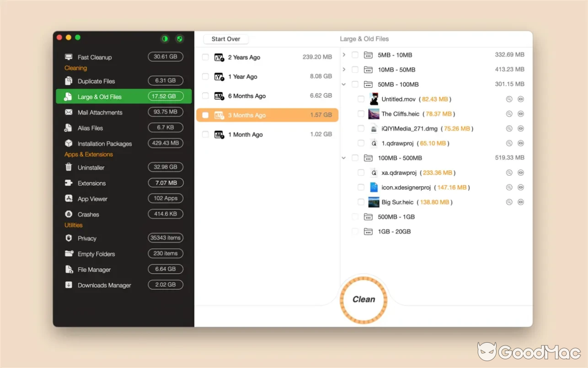Check the iQIYIMedia_271.dmg file checkbox
The width and height of the screenshot is (588, 368).
coord(361,128)
